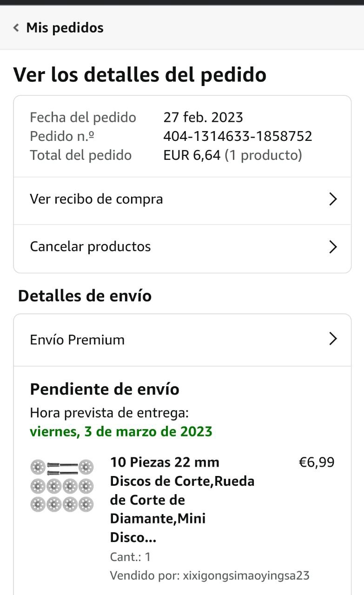Open the cutting discs product thumbnail

pos(62,485)
